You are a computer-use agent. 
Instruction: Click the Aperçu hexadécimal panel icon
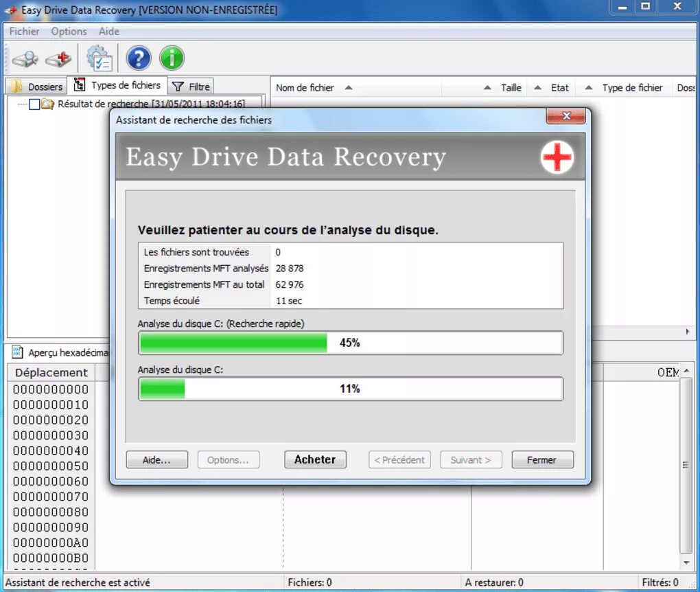(17, 352)
